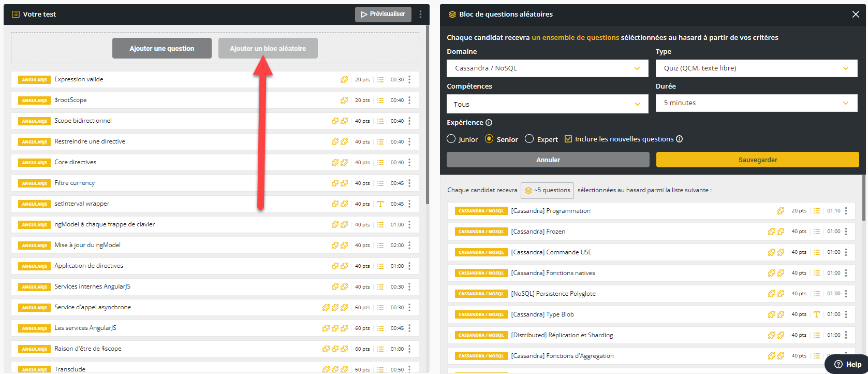Open the Domaine dropdown showing Cassandra / NoSQL
Screen dimensions: 868x374
pyautogui.click(x=547, y=68)
